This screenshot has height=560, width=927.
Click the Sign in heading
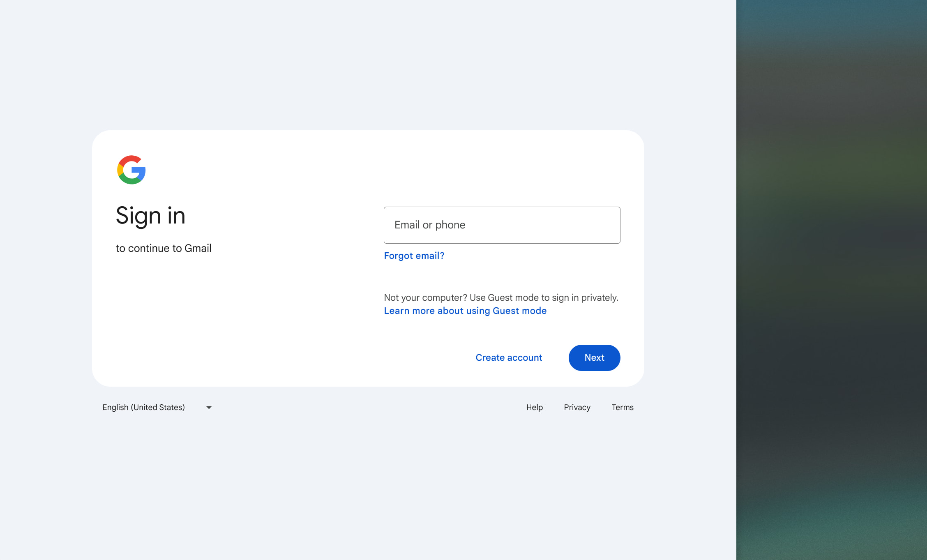point(150,215)
